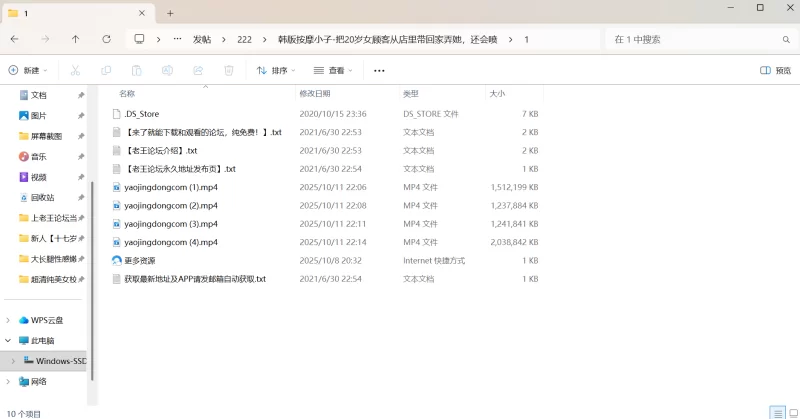Go up one folder level with the Up arrow
Image resolution: width=800 pixels, height=419 pixels.
(x=75, y=39)
